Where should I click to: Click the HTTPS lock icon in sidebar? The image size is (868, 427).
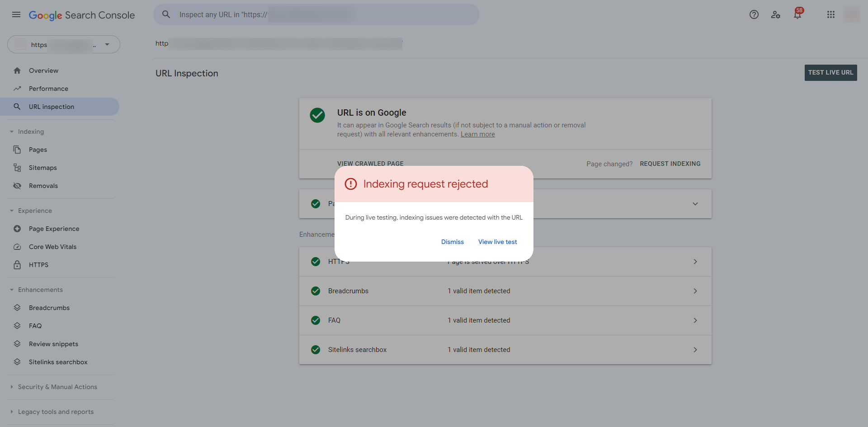pos(17,265)
